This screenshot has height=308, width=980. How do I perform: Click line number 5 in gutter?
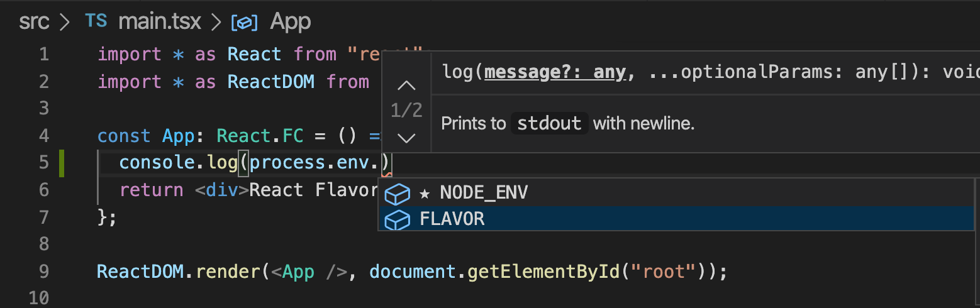43,163
